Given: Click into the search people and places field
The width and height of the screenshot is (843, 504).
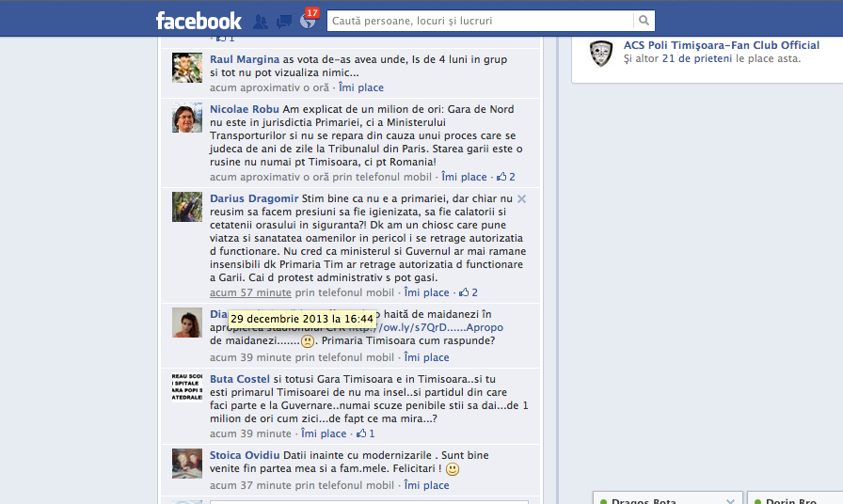Looking at the screenshot, I should pos(480,21).
